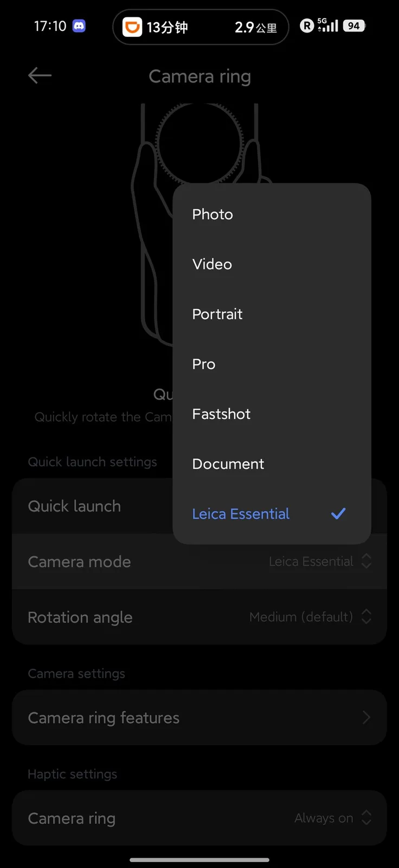Tap the roaming R status icon
399x868 pixels.
[307, 25]
